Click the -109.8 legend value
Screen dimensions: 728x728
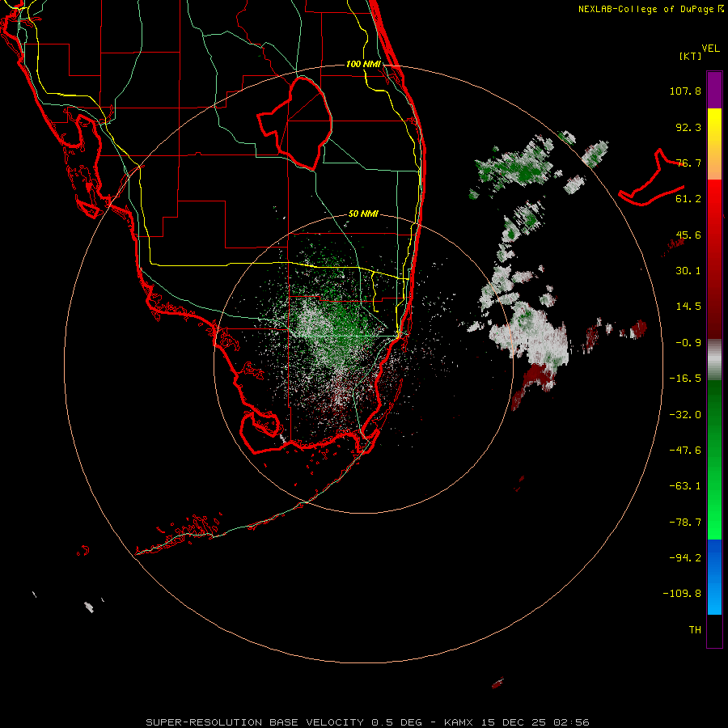[682, 594]
